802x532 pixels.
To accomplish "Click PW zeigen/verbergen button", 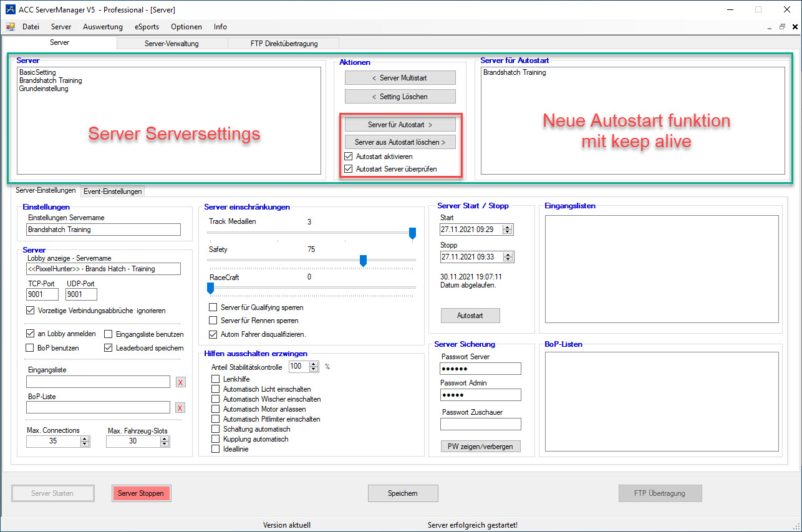I will 480,447.
